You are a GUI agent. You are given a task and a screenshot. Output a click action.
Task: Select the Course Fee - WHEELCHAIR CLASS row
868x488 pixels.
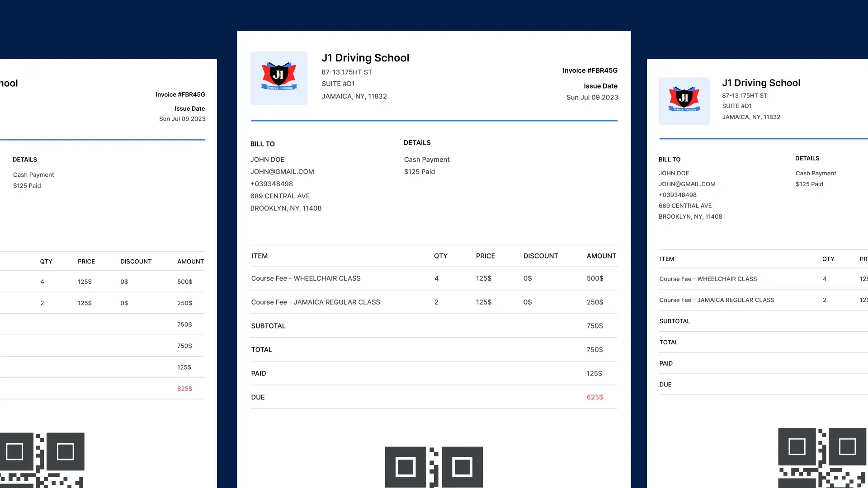pos(306,278)
